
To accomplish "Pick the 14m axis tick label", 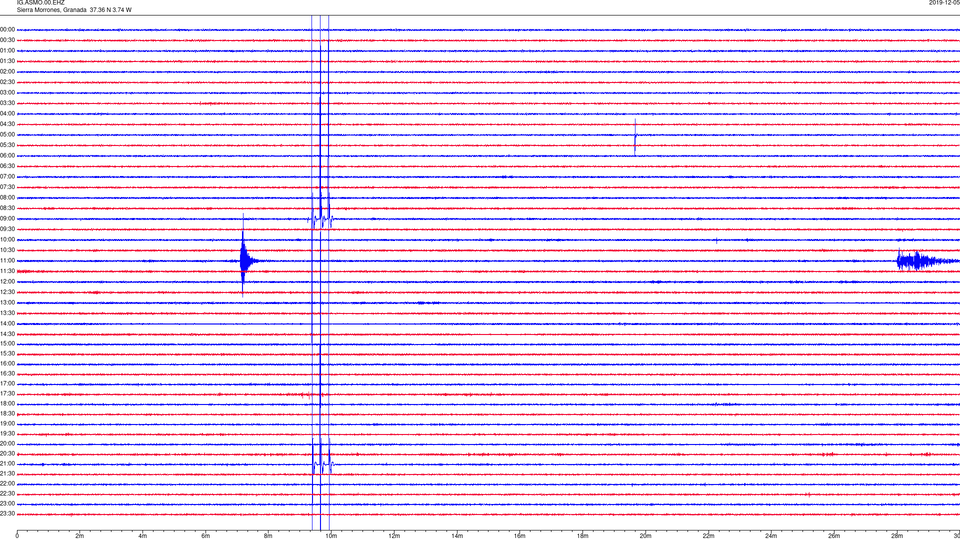I will (x=457, y=536).
